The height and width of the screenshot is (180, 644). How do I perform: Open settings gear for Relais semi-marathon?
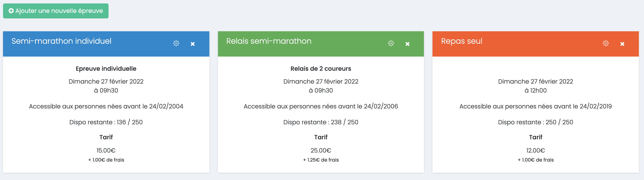click(x=391, y=43)
